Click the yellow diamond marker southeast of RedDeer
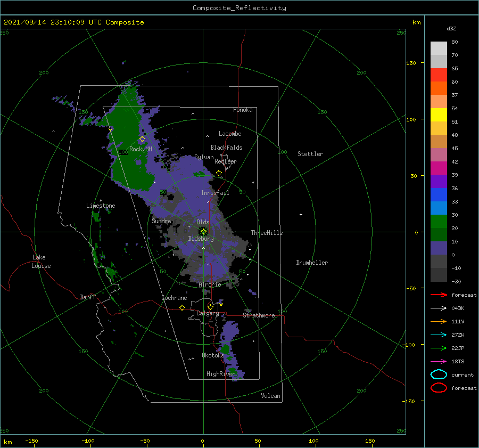Image resolution: width=479 pixels, height=448 pixels. click(x=219, y=173)
